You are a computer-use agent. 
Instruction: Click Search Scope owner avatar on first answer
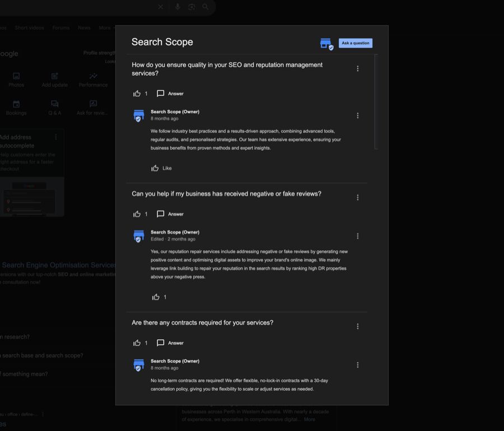pyautogui.click(x=139, y=115)
